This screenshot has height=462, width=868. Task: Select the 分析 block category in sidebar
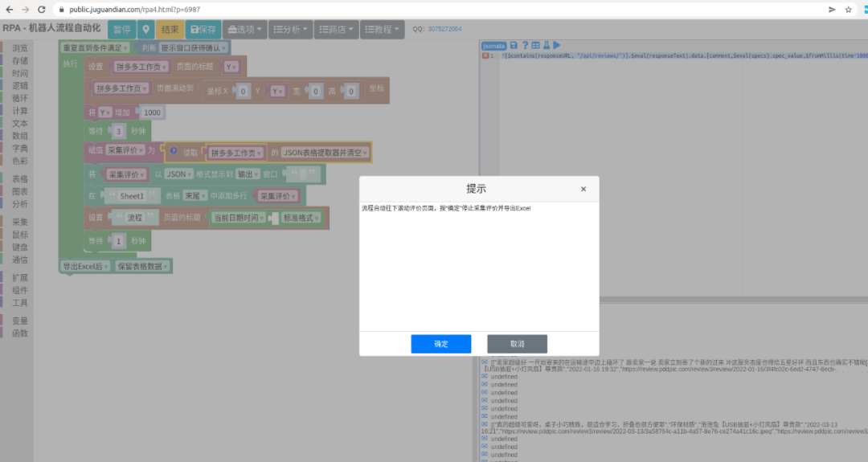click(x=20, y=204)
